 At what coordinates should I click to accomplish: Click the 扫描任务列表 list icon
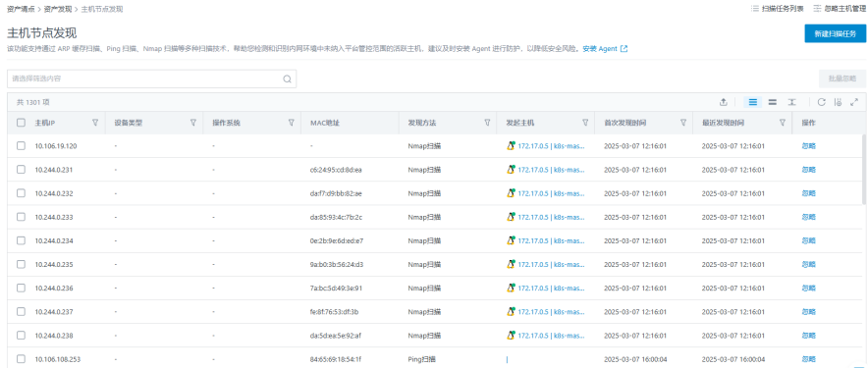754,9
